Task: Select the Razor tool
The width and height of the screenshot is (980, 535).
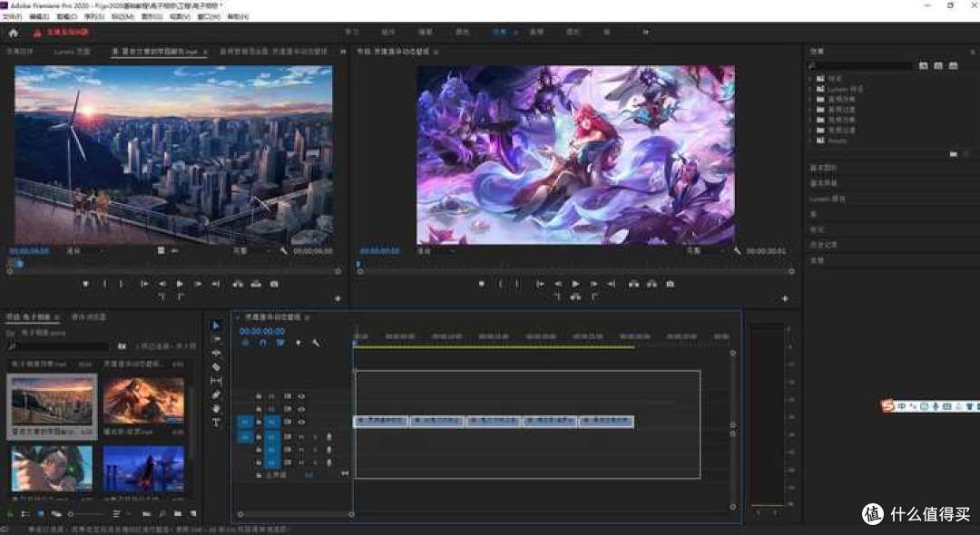Action: tap(216, 367)
